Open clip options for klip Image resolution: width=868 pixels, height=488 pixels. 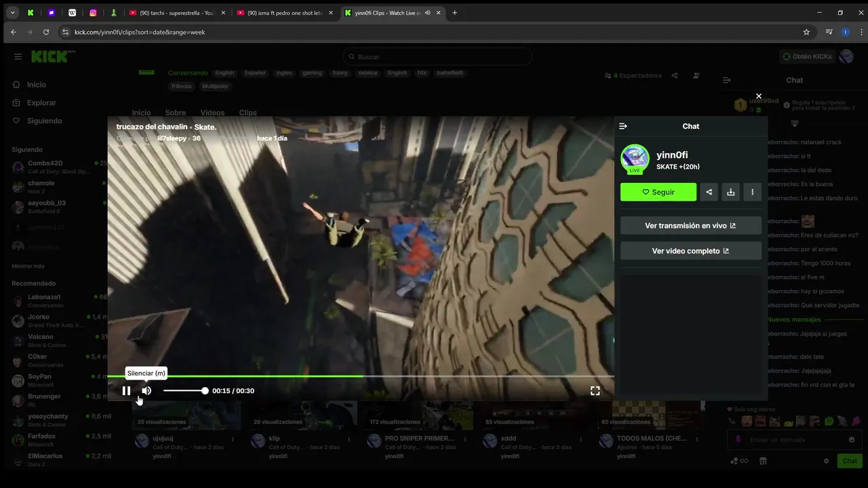click(x=349, y=439)
